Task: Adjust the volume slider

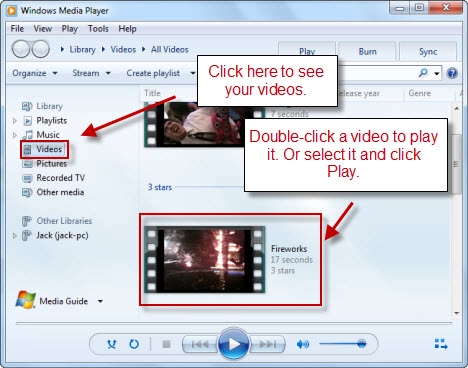Action: click(x=343, y=344)
